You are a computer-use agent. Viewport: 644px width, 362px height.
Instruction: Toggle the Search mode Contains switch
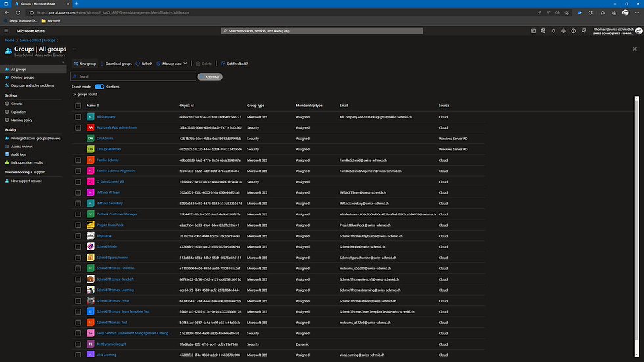tap(99, 87)
